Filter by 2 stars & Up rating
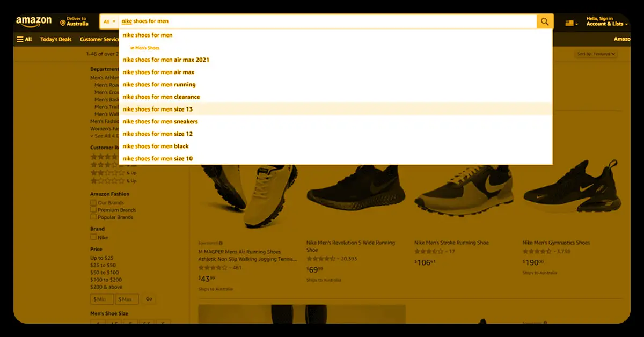Image resolution: width=644 pixels, height=337 pixels. pyautogui.click(x=113, y=173)
